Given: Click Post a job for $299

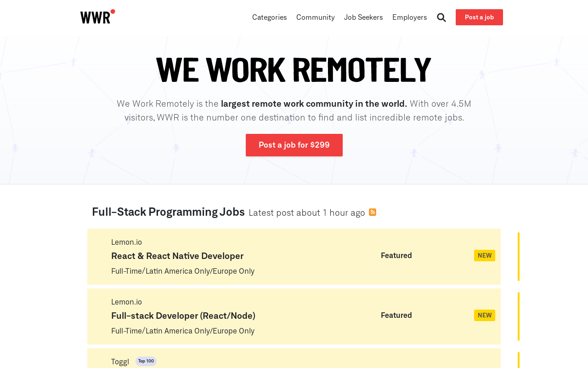Looking at the screenshot, I should (x=294, y=145).
